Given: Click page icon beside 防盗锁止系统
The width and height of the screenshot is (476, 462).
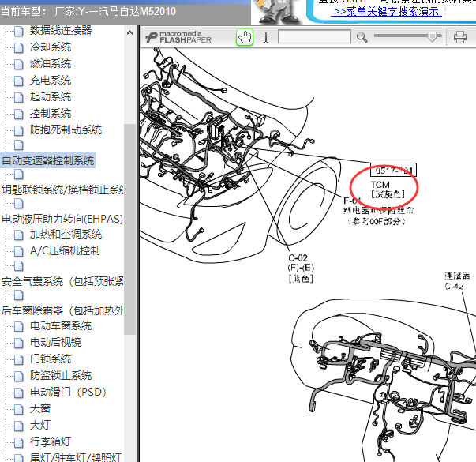Looking at the screenshot, I should pyautogui.click(x=18, y=376).
